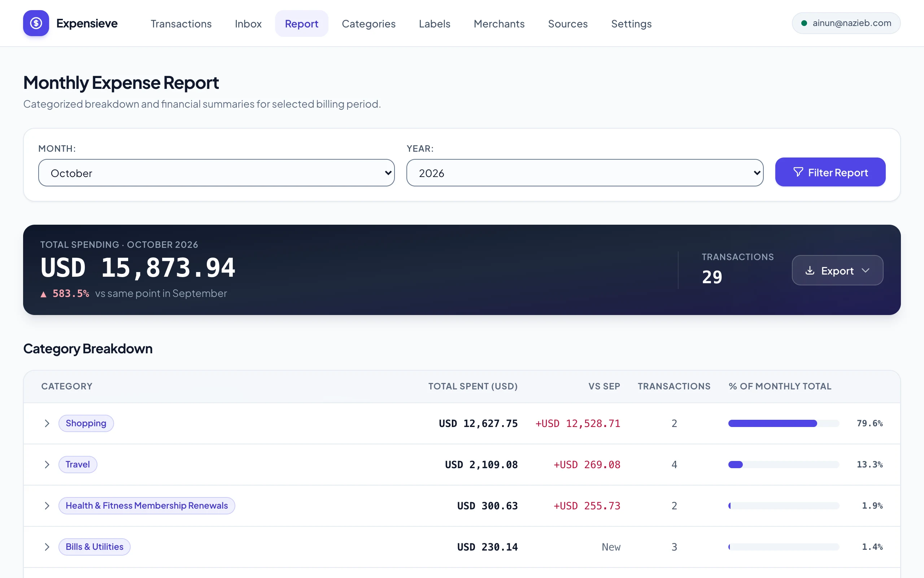Click the Travel category tag
Image resolution: width=924 pixels, height=578 pixels.
(78, 465)
